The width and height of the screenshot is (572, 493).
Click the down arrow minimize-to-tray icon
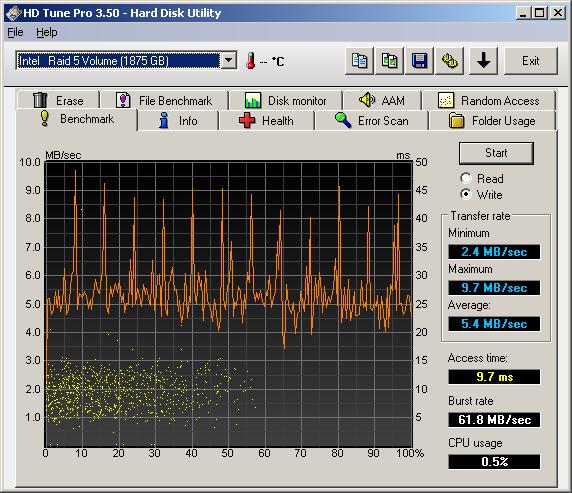(x=483, y=61)
